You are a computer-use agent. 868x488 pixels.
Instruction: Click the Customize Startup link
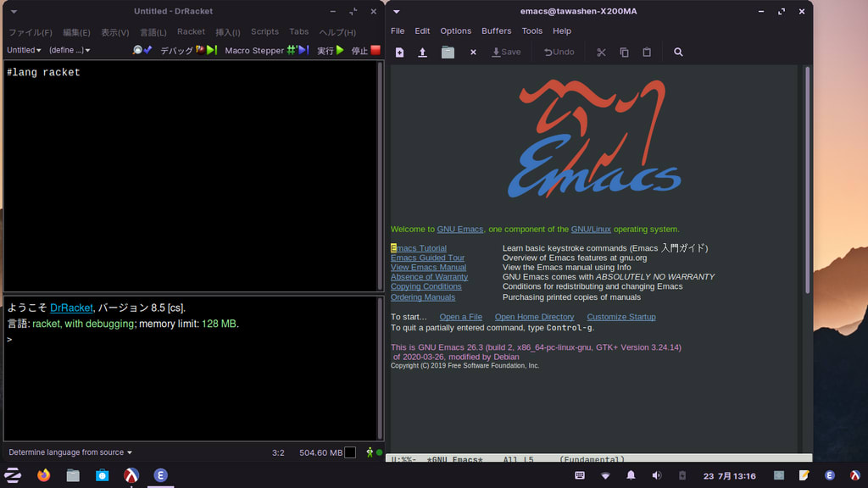pyautogui.click(x=621, y=317)
